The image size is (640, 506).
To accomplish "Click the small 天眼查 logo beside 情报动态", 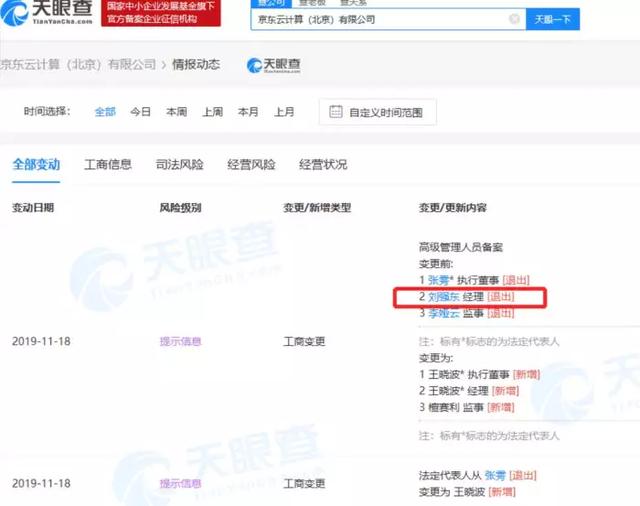I will tap(274, 65).
